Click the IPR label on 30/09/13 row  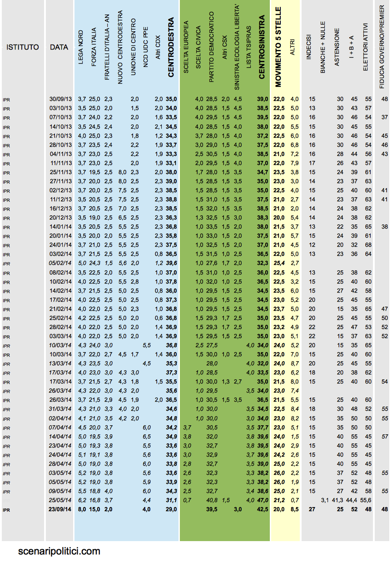pos(6,99)
